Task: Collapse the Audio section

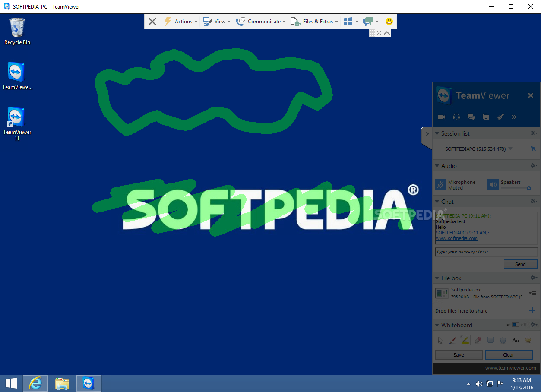Action: pos(437,166)
